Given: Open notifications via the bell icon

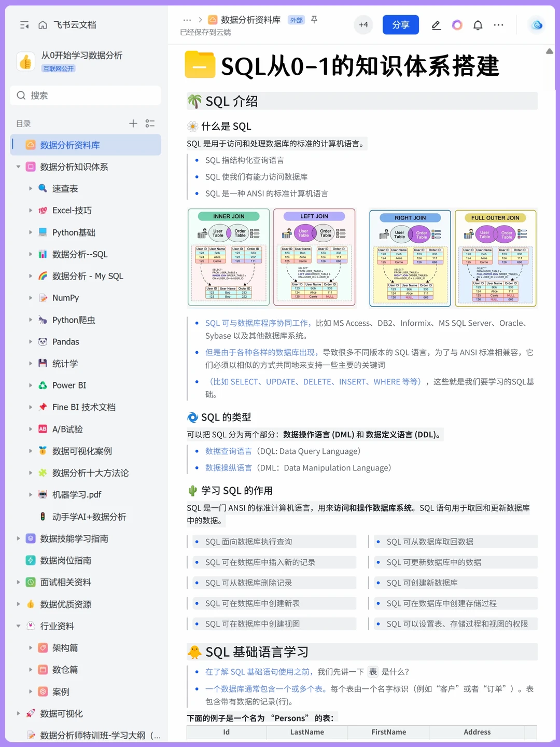Looking at the screenshot, I should (478, 24).
